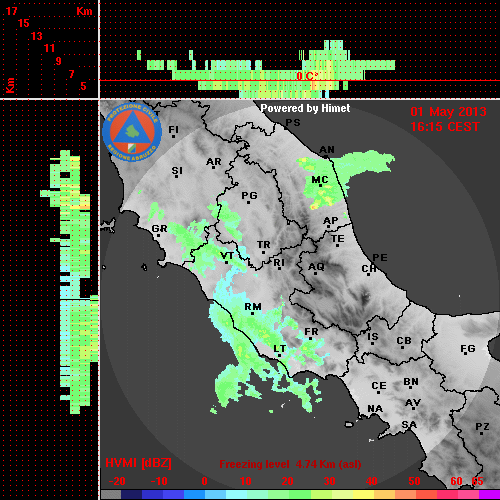Select the '20' value on dBZ scale
Viewport: 500px width, 500px height.
287,481
